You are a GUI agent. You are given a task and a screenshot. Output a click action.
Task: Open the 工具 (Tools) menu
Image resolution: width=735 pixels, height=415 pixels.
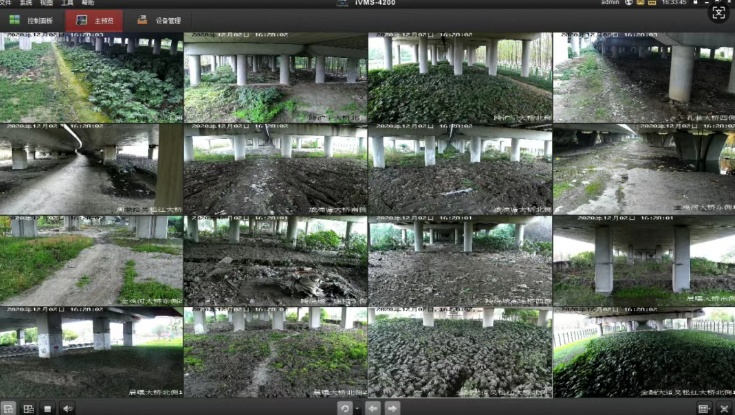pos(67,3)
